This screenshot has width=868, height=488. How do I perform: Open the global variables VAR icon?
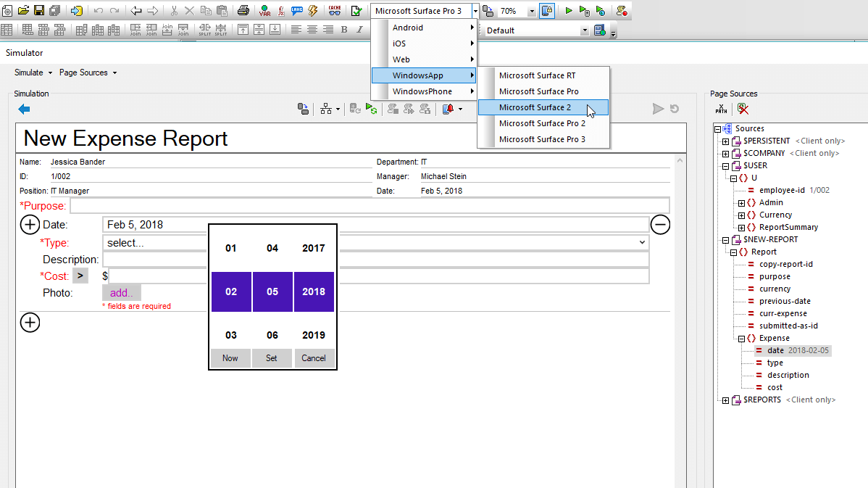(264, 11)
